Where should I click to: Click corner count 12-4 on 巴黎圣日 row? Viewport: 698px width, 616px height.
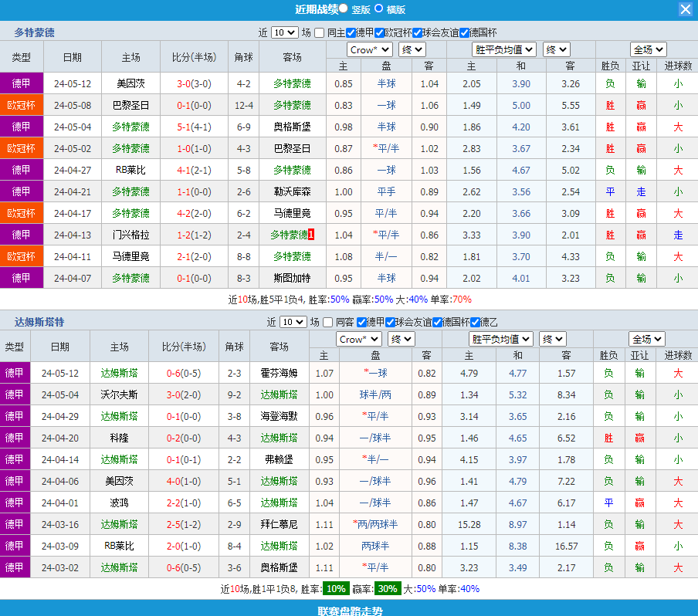[243, 106]
